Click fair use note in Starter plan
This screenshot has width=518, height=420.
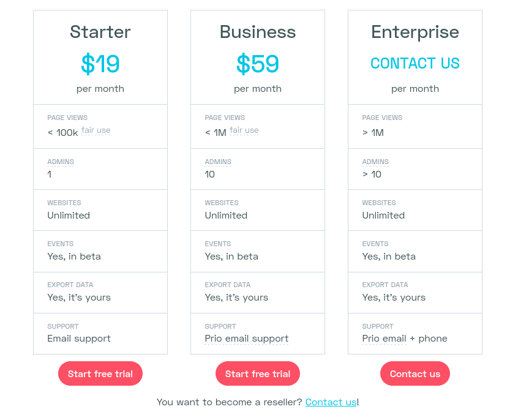tap(96, 130)
